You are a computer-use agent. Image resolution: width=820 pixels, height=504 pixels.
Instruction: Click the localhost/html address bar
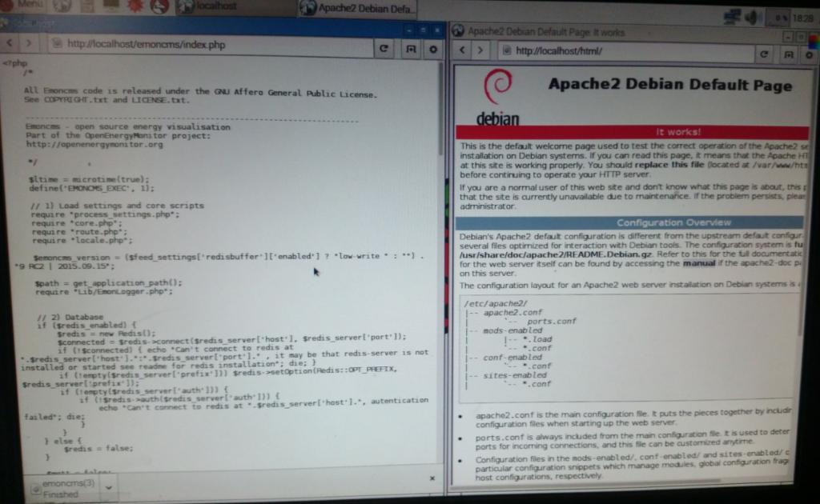pos(625,52)
